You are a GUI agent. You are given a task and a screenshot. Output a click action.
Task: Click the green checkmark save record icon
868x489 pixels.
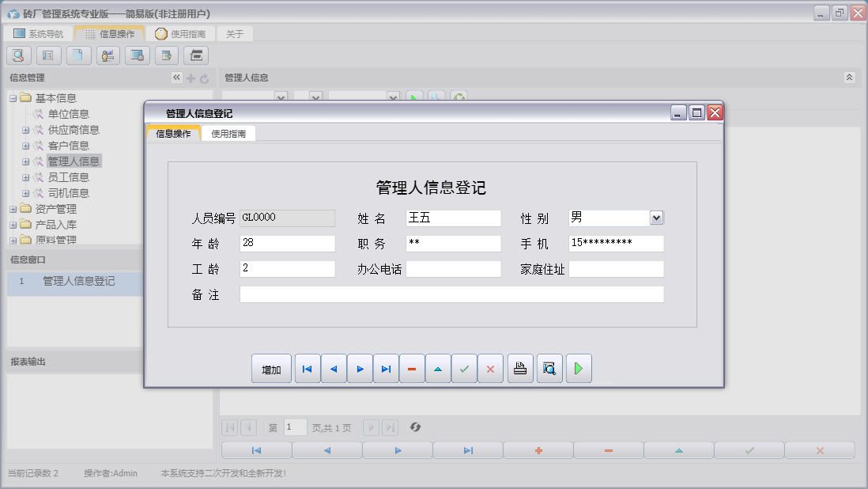(464, 368)
